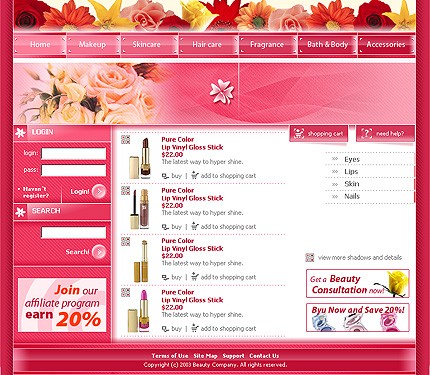430x375 pixels.
Task: Click the Search arrow button
Action: click(99, 252)
